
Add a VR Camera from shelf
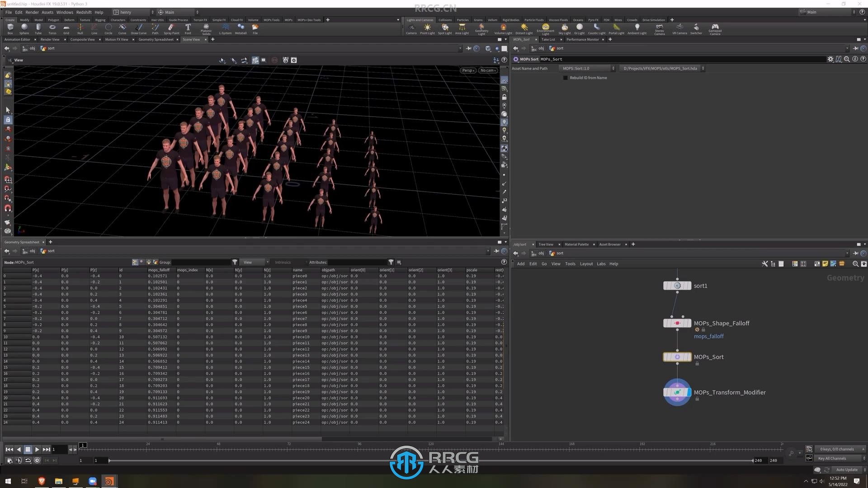pyautogui.click(x=679, y=29)
